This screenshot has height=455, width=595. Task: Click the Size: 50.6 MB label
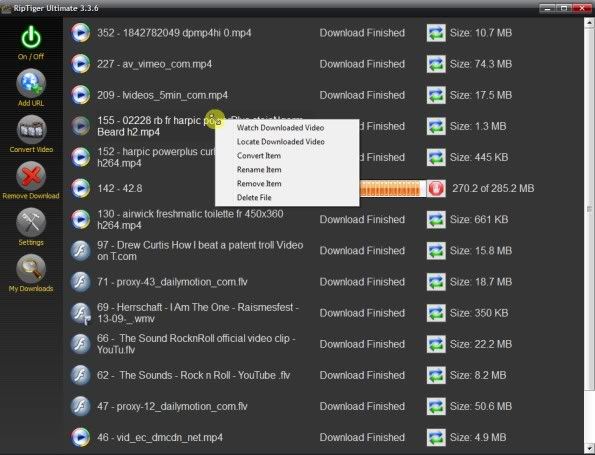point(481,406)
